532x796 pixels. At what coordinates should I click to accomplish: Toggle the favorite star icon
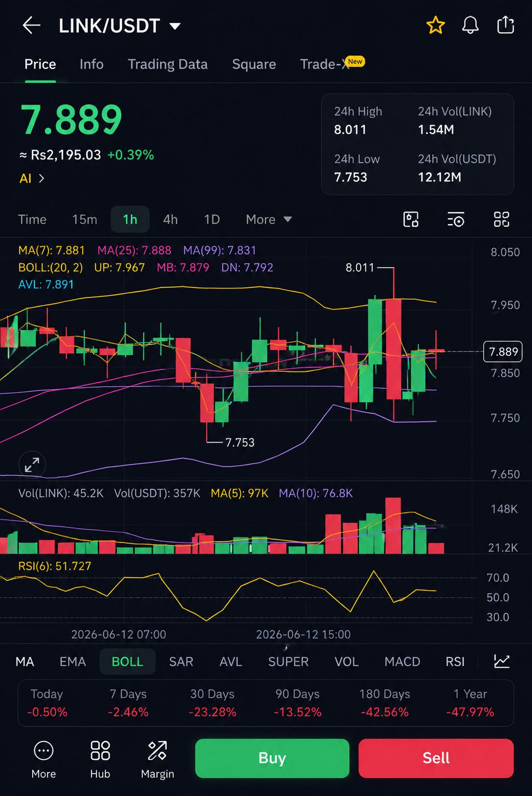pyautogui.click(x=435, y=25)
